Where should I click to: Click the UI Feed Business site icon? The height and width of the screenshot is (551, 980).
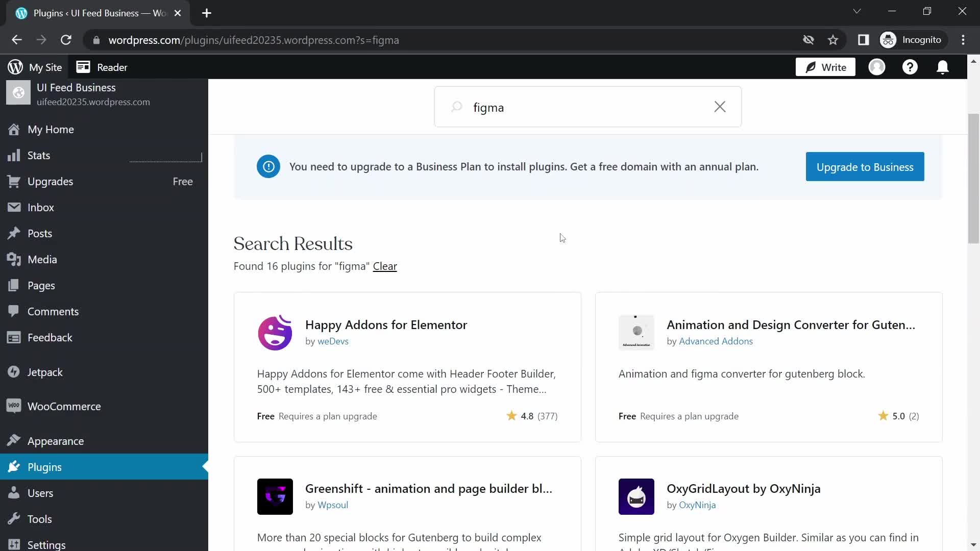pyautogui.click(x=18, y=93)
